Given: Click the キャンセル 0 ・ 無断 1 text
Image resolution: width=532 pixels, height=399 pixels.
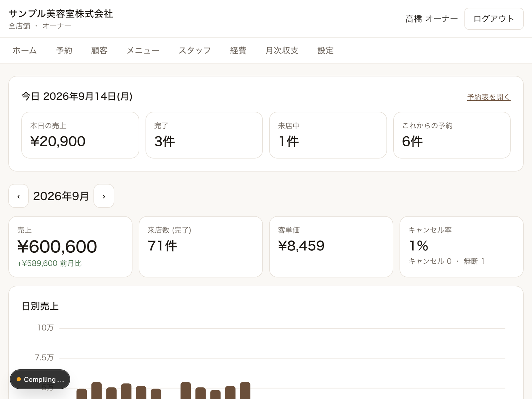Looking at the screenshot, I should (x=447, y=261).
